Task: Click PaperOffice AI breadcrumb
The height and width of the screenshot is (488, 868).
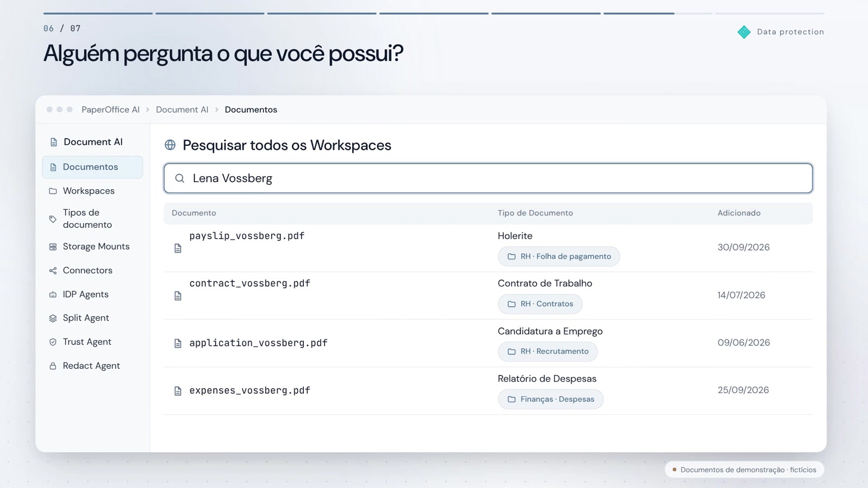Action: click(111, 110)
